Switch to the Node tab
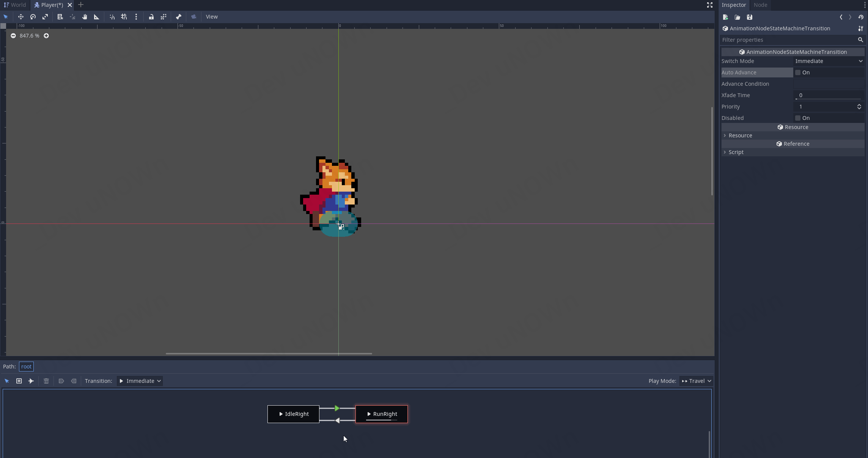The height and width of the screenshot is (458, 868). pyautogui.click(x=760, y=5)
